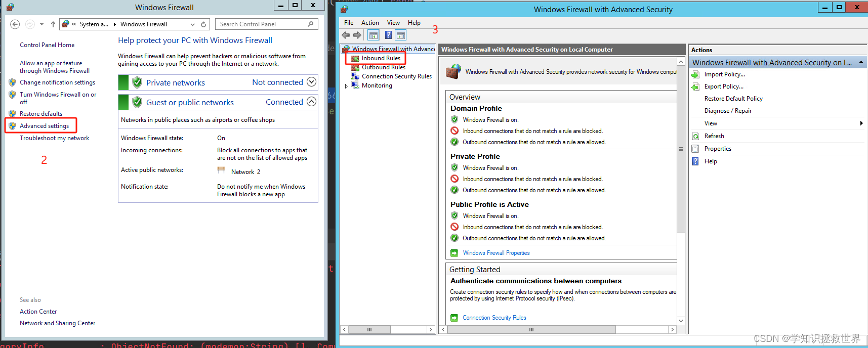868x348 pixels.
Task: Click the refresh icon beside the address bar
Action: pyautogui.click(x=203, y=24)
